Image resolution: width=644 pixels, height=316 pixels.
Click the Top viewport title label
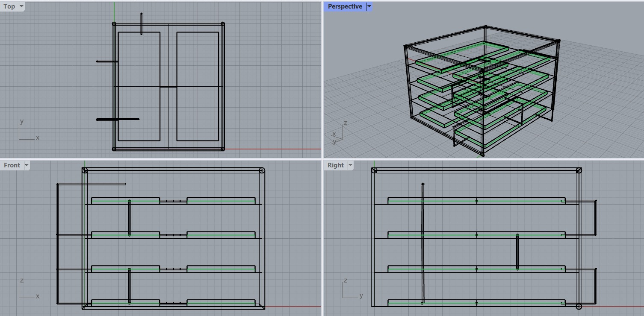coord(9,6)
